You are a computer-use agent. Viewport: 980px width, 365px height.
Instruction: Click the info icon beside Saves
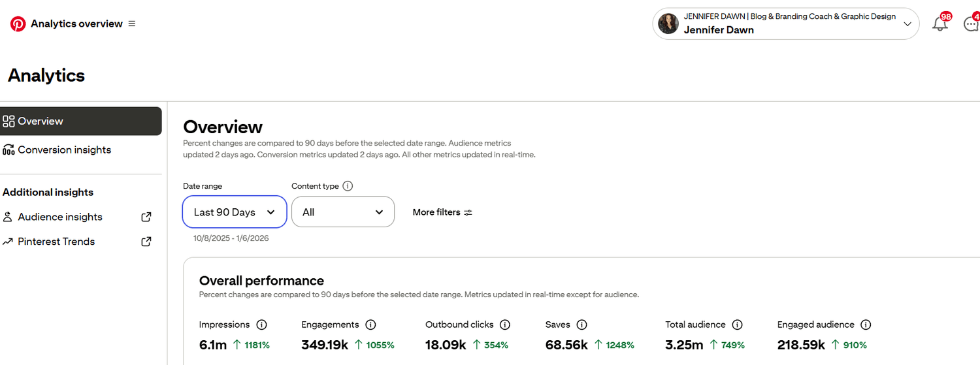point(581,325)
